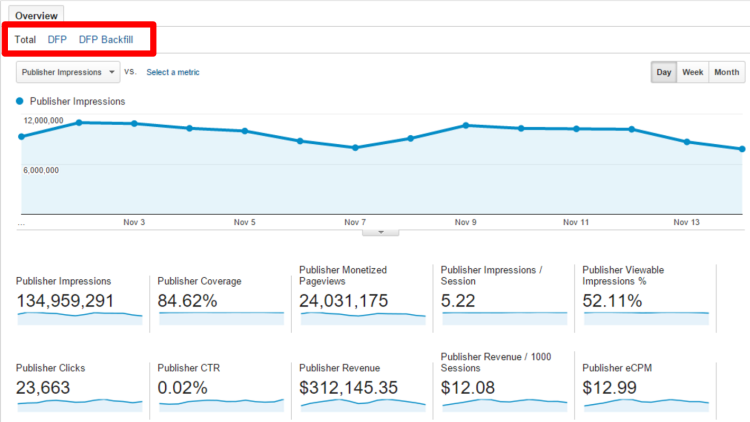750x422 pixels.
Task: Click the Nov 9 data point on chart
Action: tap(466, 125)
